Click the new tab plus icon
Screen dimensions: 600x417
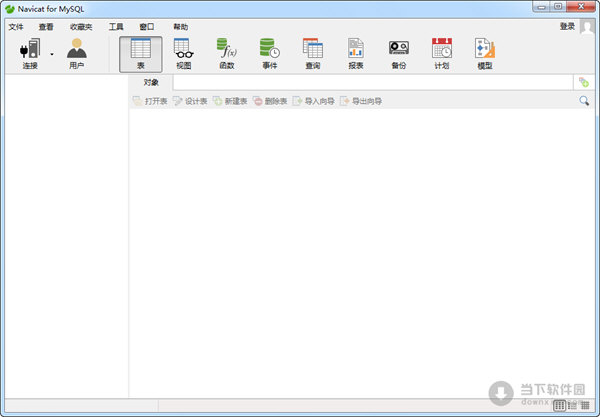[584, 82]
